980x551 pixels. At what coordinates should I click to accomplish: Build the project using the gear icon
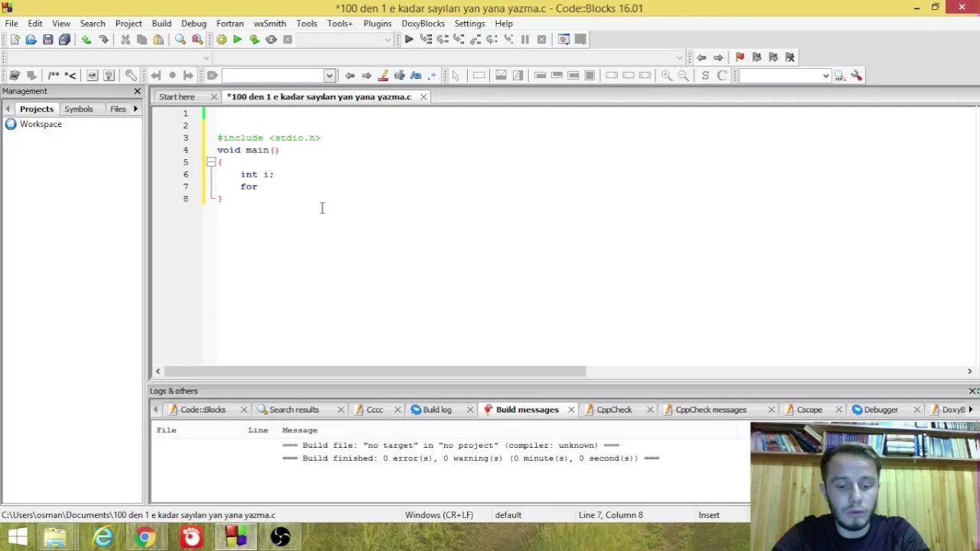tap(221, 39)
